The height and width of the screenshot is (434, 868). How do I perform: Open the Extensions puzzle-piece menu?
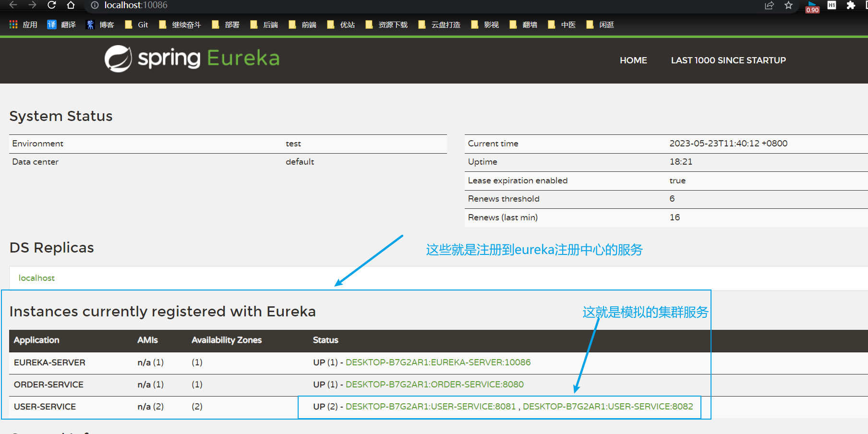[851, 5]
